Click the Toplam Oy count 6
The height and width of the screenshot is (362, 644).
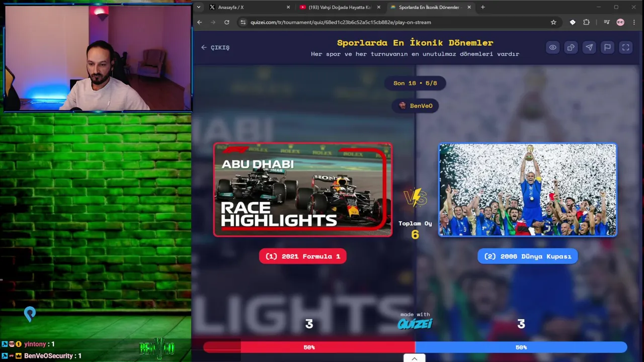(x=415, y=234)
